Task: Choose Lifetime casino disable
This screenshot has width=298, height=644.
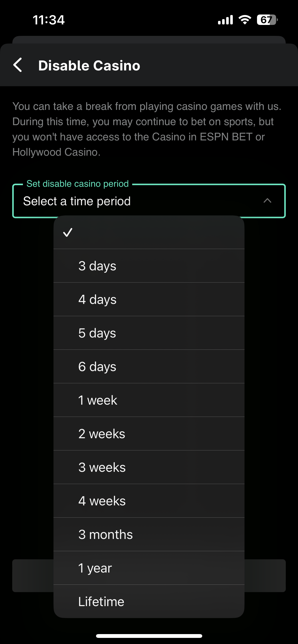Action: (x=149, y=602)
